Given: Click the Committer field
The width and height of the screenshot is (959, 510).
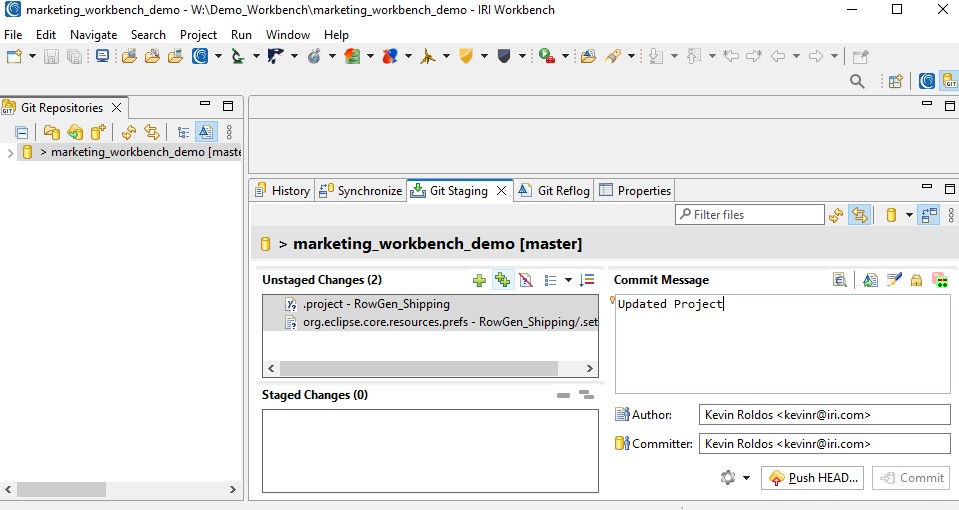Looking at the screenshot, I should pyautogui.click(x=824, y=444).
